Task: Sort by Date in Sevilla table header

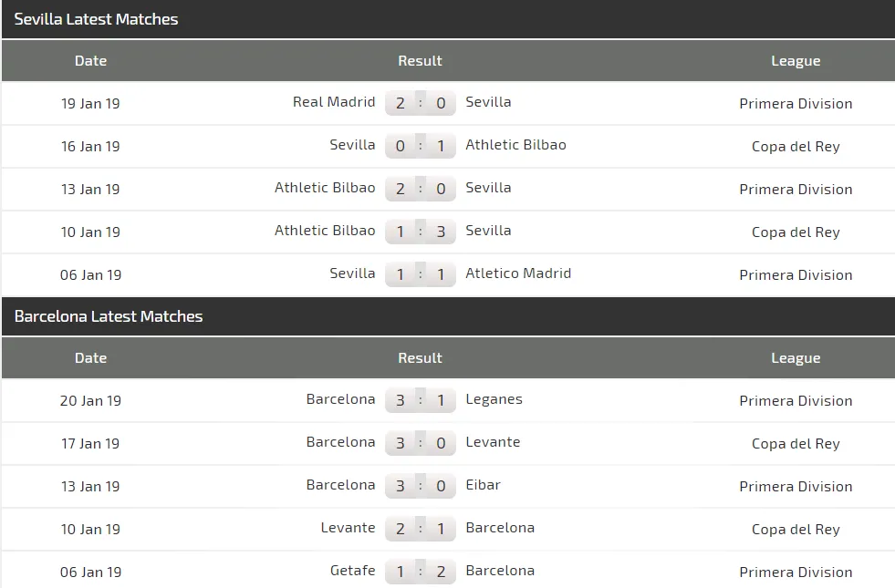Action: [x=90, y=61]
